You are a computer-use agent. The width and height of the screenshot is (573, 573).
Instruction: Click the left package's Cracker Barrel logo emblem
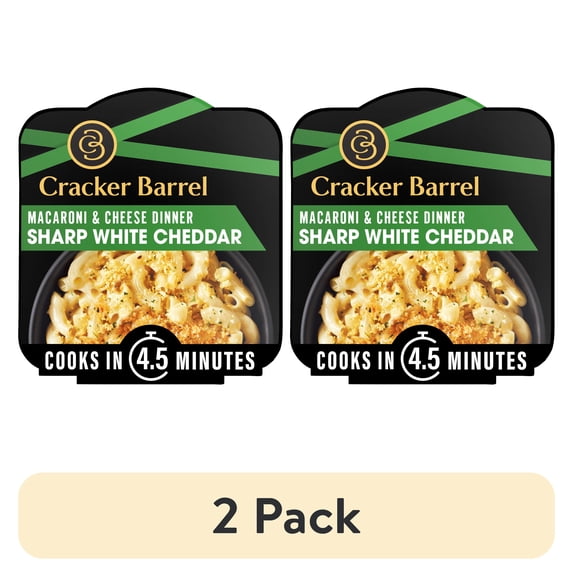click(92, 144)
